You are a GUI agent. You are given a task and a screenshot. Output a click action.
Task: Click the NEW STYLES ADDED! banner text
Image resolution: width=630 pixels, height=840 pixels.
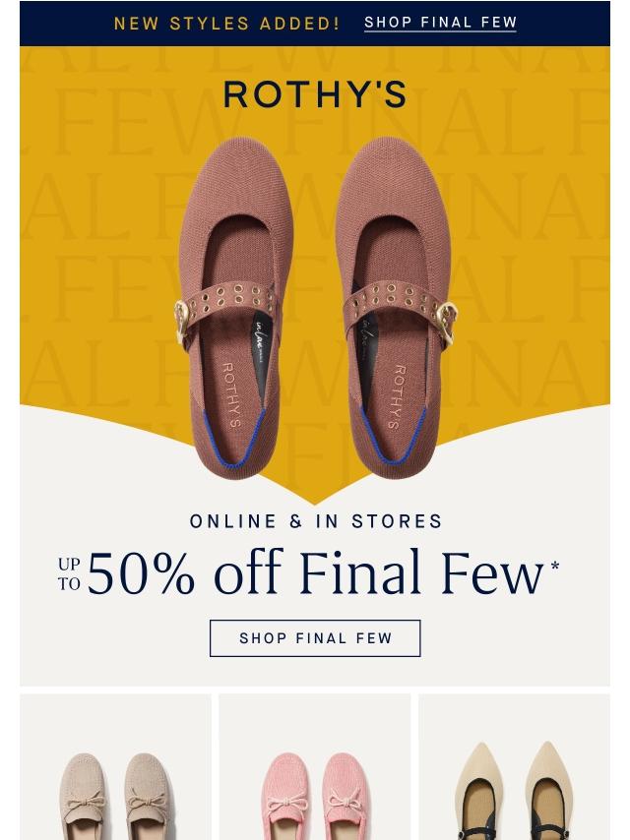pyautogui.click(x=227, y=24)
